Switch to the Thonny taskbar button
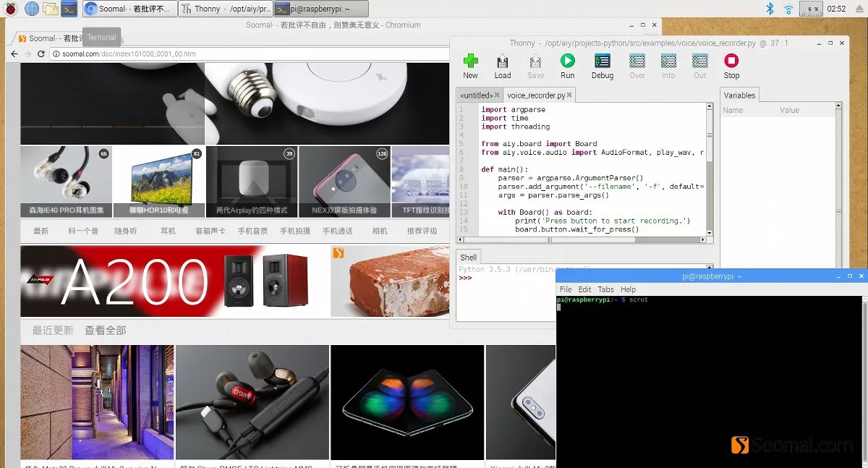 tap(225, 9)
